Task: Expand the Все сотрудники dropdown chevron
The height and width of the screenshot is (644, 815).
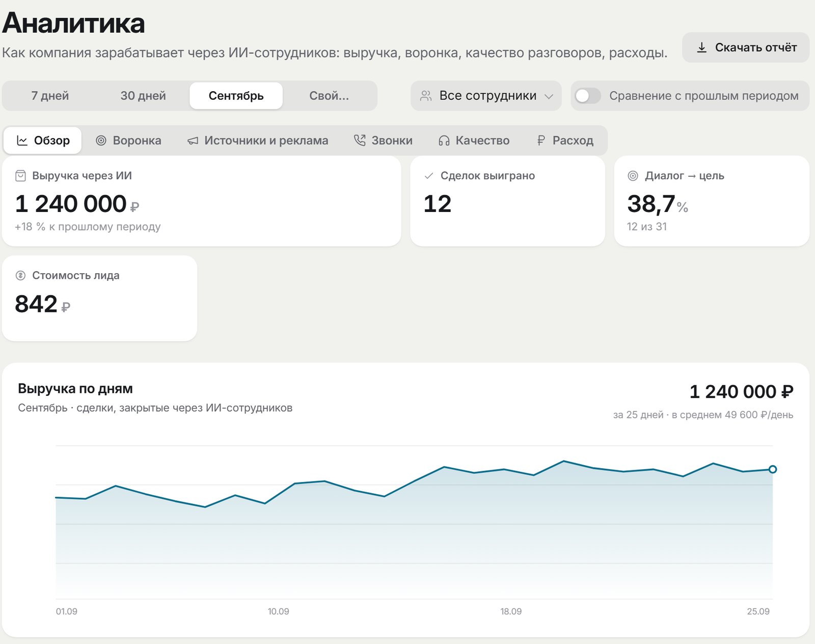Action: (549, 96)
